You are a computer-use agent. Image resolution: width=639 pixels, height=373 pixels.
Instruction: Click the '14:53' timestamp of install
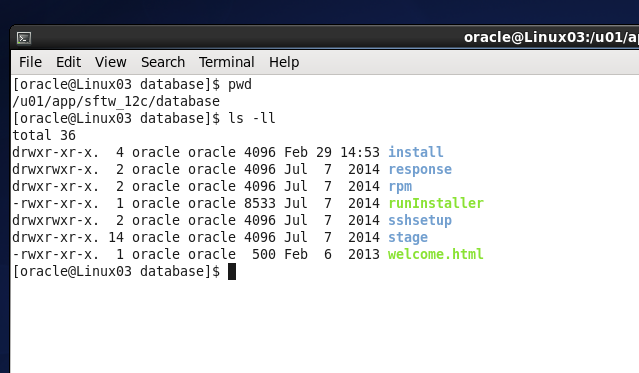360,152
